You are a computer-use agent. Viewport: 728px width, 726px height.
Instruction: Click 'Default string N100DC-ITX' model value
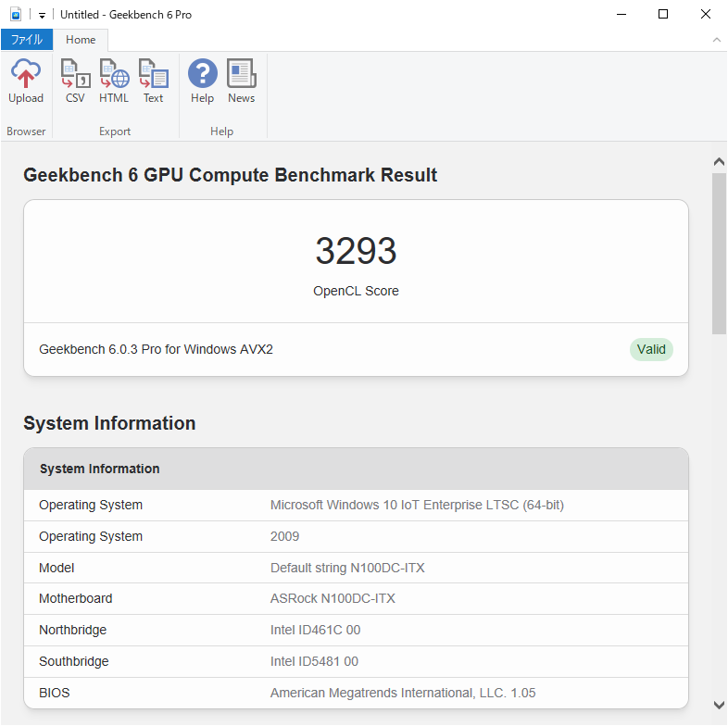347,568
